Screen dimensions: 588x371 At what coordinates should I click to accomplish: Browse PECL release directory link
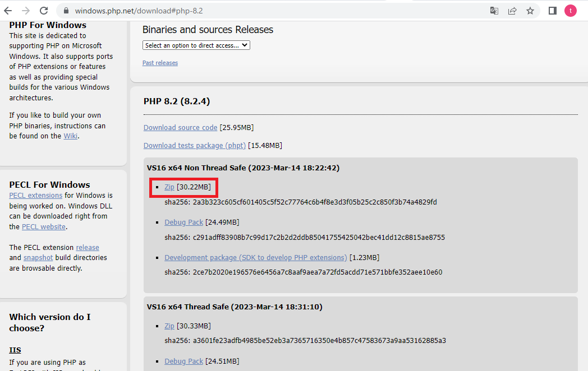pos(88,247)
